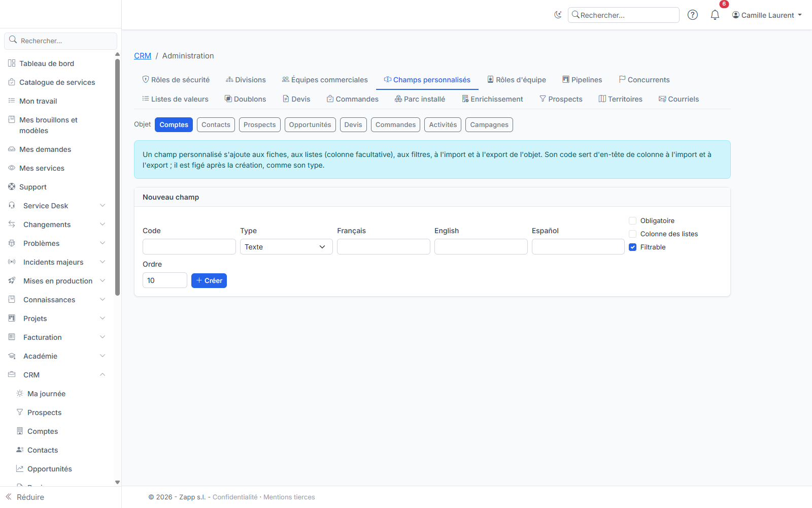The height and width of the screenshot is (508, 812).
Task: Open the Listes de valeurs tab
Action: [175, 99]
